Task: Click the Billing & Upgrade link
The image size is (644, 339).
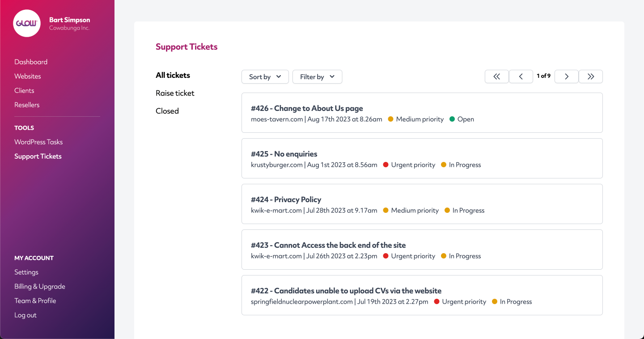Action: click(40, 286)
